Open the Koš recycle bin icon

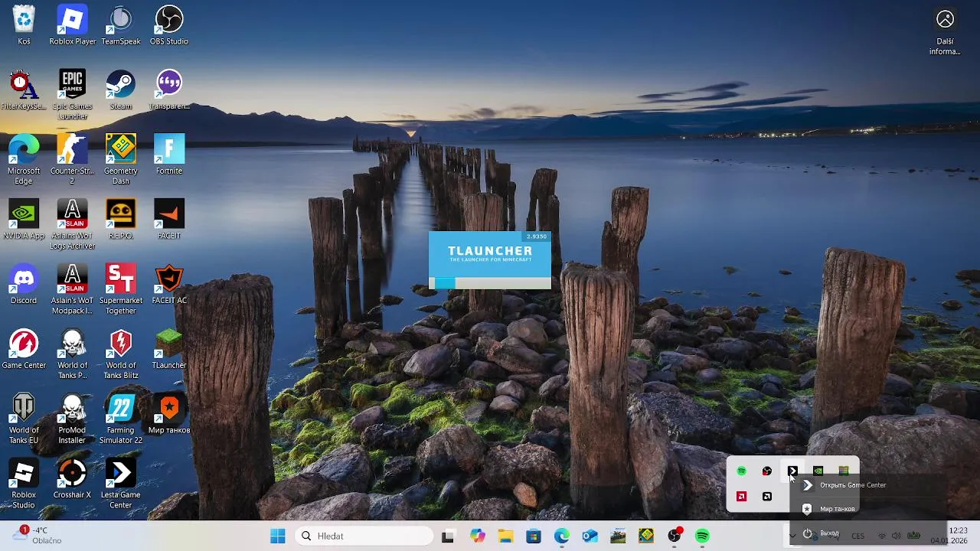pyautogui.click(x=24, y=25)
